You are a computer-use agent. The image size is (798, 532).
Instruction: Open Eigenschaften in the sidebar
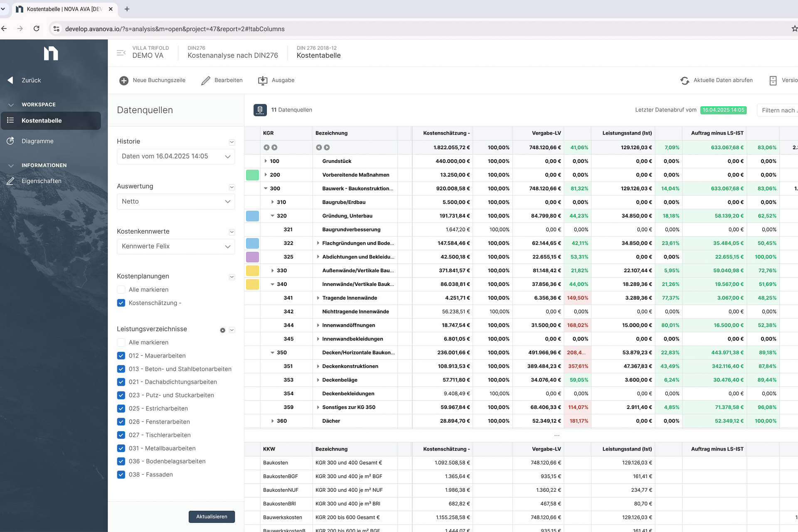point(41,181)
